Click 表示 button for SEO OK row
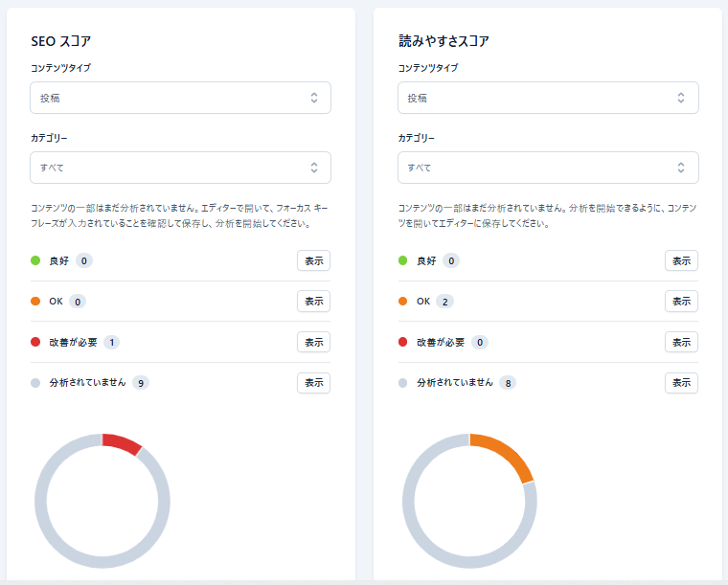 (x=313, y=301)
